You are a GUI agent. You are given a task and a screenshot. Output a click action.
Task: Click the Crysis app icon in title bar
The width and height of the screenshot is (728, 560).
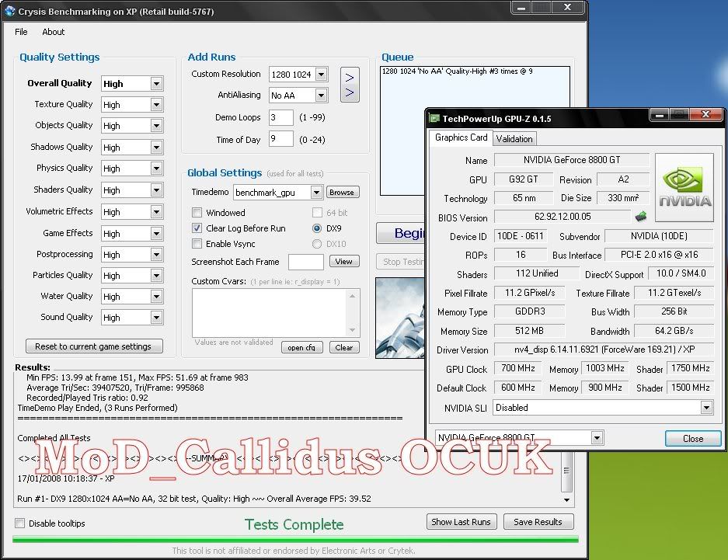[x=9, y=11]
